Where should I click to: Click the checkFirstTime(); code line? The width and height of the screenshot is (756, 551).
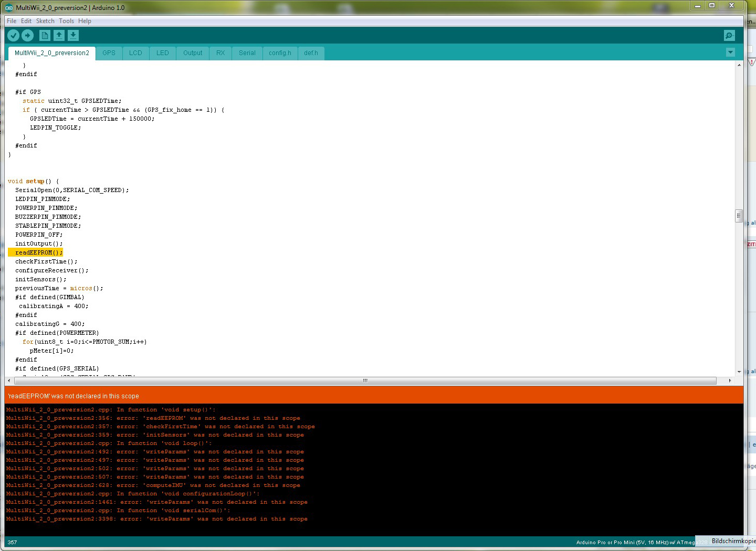point(46,261)
